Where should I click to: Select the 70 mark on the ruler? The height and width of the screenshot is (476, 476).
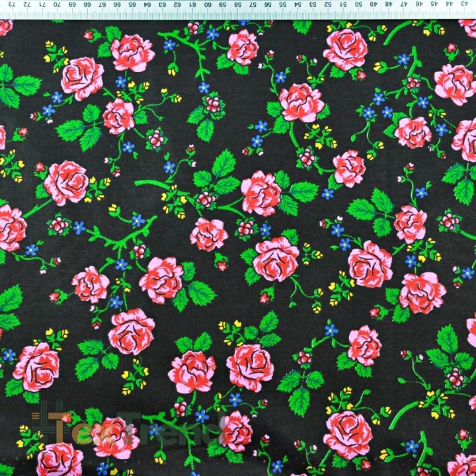coord(57,5)
